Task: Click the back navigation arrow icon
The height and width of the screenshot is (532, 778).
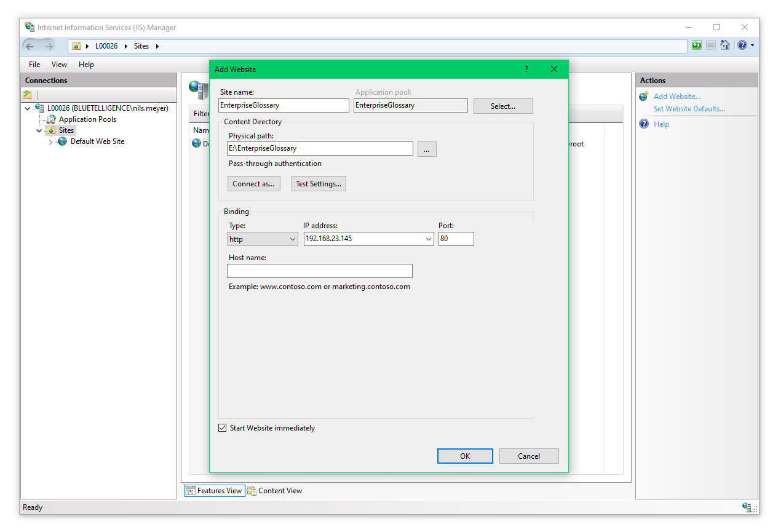Action: tap(30, 46)
